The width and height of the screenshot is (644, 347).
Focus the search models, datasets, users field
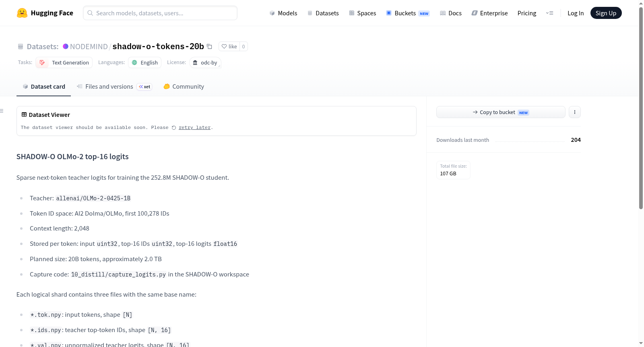160,13
